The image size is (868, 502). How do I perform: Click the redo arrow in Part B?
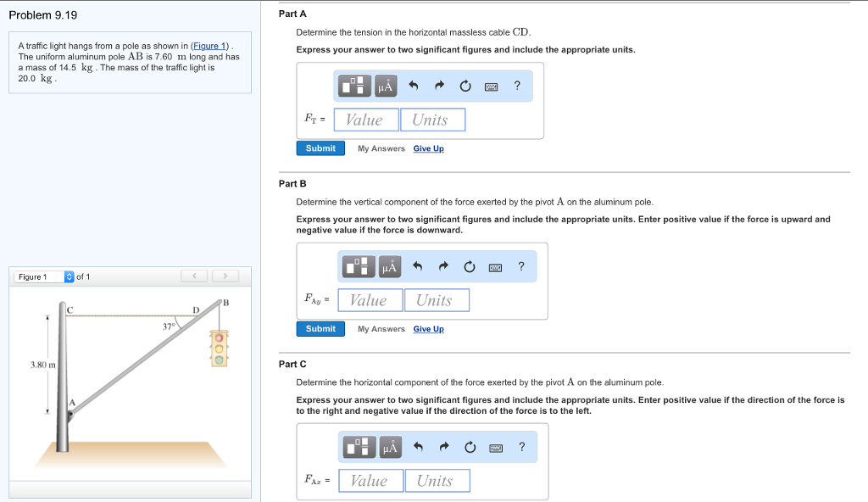click(x=443, y=267)
